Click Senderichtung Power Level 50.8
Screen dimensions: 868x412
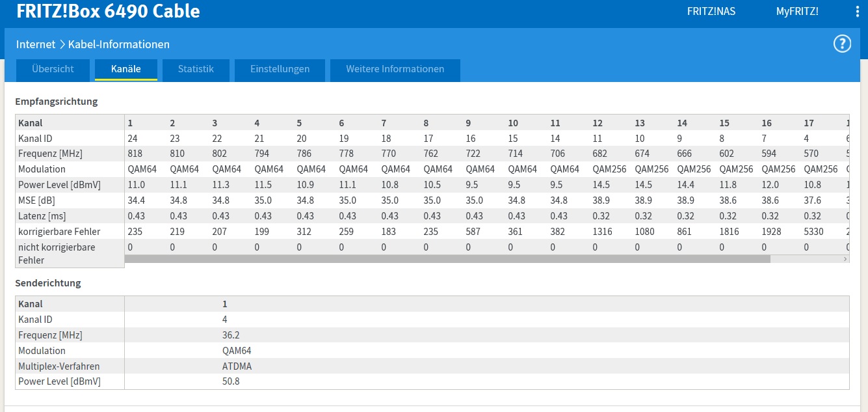point(231,381)
